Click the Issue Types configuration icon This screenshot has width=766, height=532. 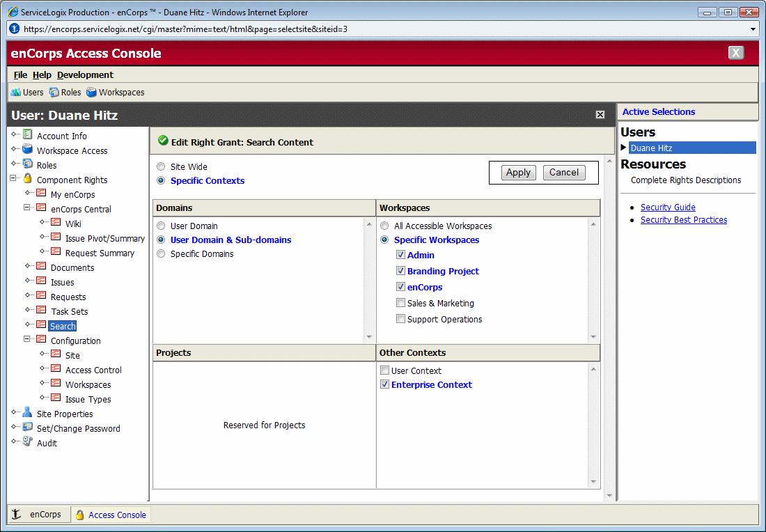56,398
